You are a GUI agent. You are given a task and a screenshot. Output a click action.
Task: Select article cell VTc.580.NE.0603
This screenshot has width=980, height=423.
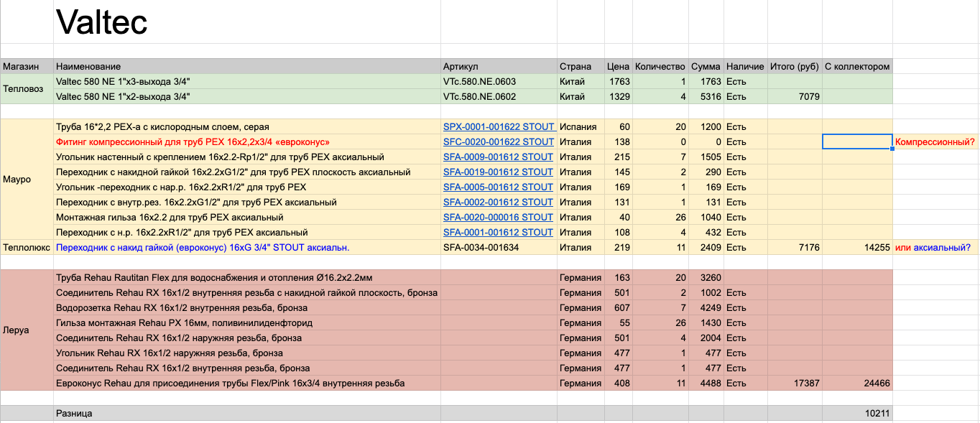click(499, 81)
